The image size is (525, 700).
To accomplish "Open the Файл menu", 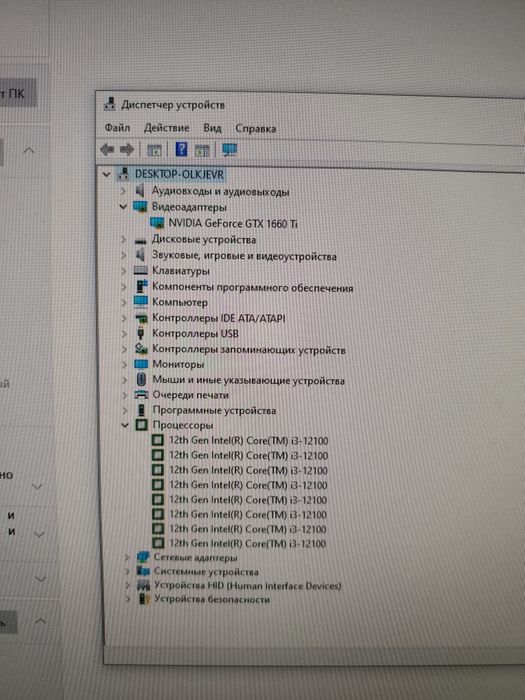I will [117, 128].
